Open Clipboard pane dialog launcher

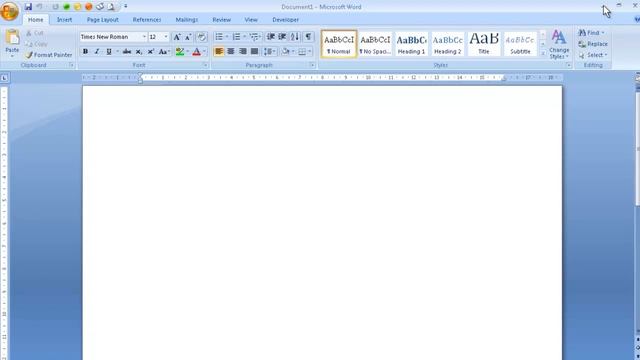tap(71, 65)
